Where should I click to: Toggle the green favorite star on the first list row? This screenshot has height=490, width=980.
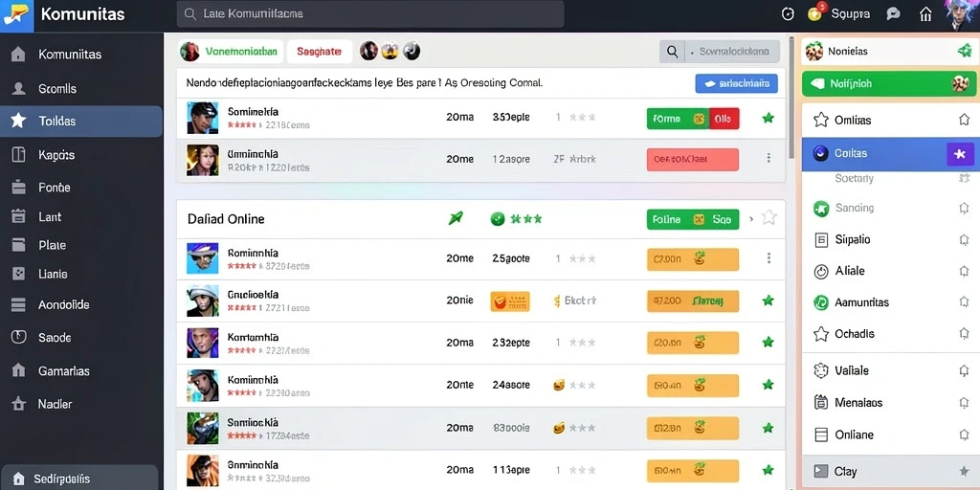coord(768,118)
